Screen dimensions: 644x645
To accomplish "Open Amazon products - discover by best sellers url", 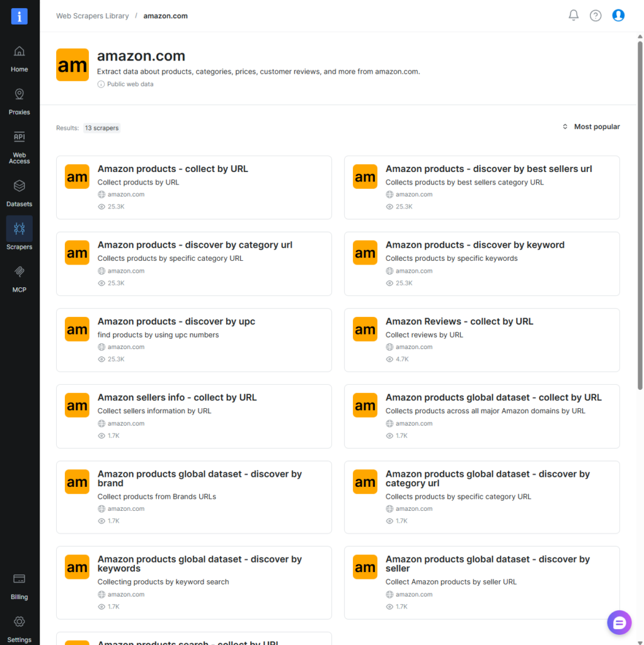I will (x=488, y=169).
